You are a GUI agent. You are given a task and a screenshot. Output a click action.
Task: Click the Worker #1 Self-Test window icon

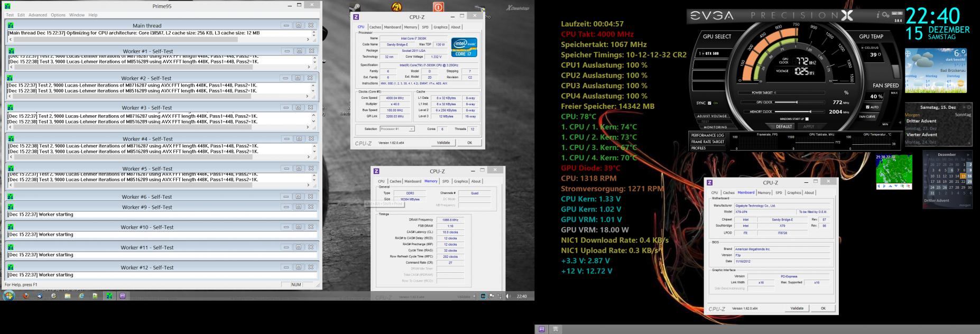[11, 51]
